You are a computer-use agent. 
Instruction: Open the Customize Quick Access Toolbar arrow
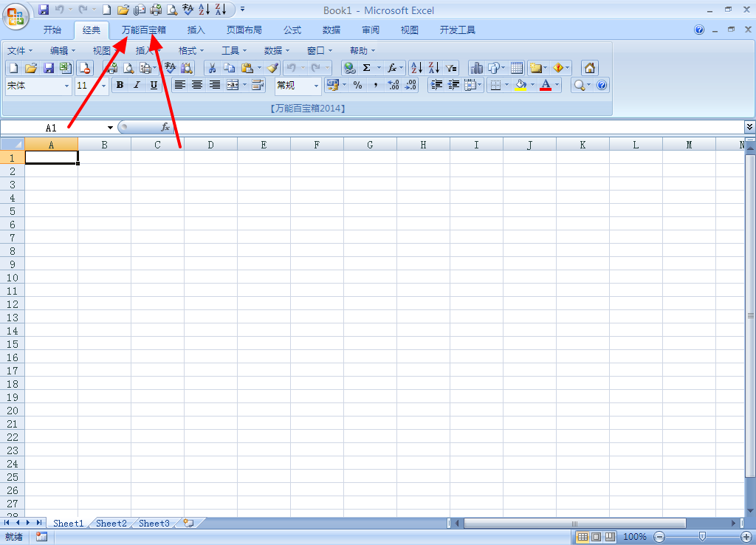[x=242, y=9]
